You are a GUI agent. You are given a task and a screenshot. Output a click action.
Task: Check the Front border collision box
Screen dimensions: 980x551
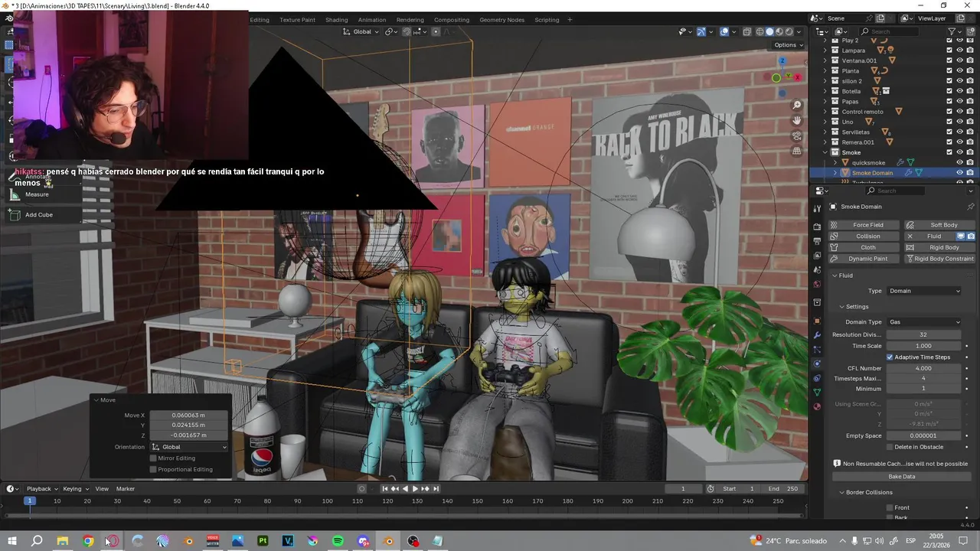pyautogui.click(x=890, y=508)
